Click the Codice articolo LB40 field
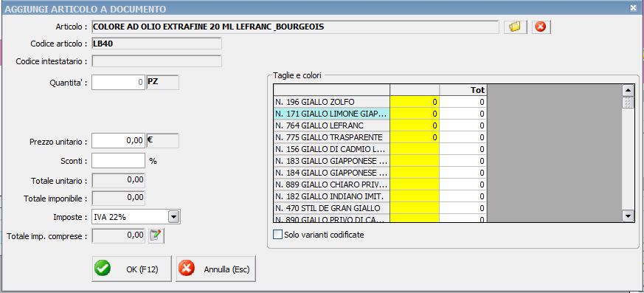The height and width of the screenshot is (293, 644). point(156,44)
